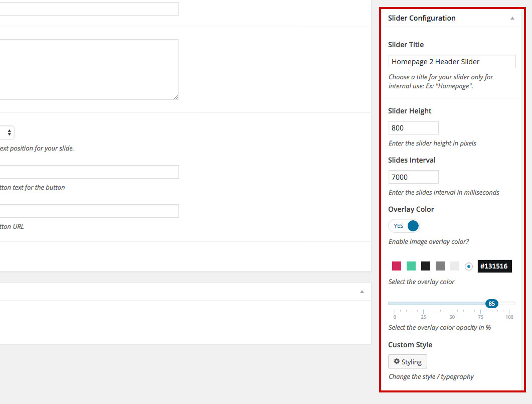Image resolution: width=532 pixels, height=404 pixels.
Task: Select 'Enter the slides interval in milliseconds' hint
Action: (x=444, y=193)
